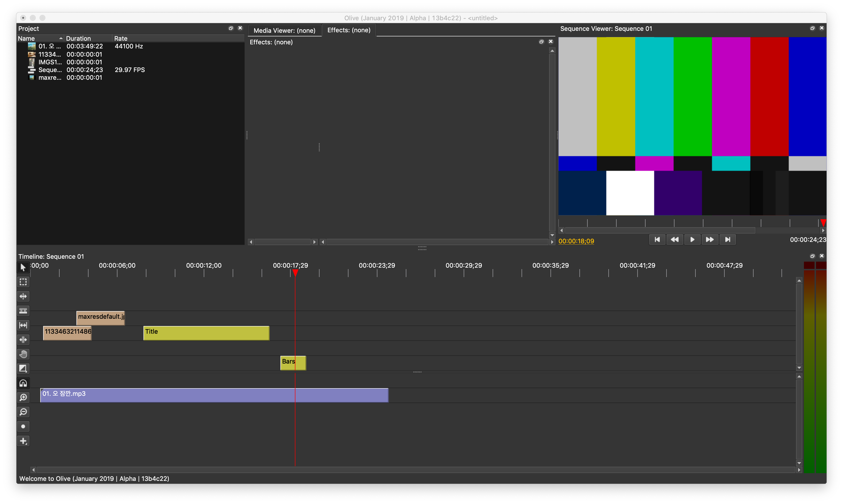843x504 pixels.
Task: Click the end timecode 00:00:24;23
Action: coord(808,240)
